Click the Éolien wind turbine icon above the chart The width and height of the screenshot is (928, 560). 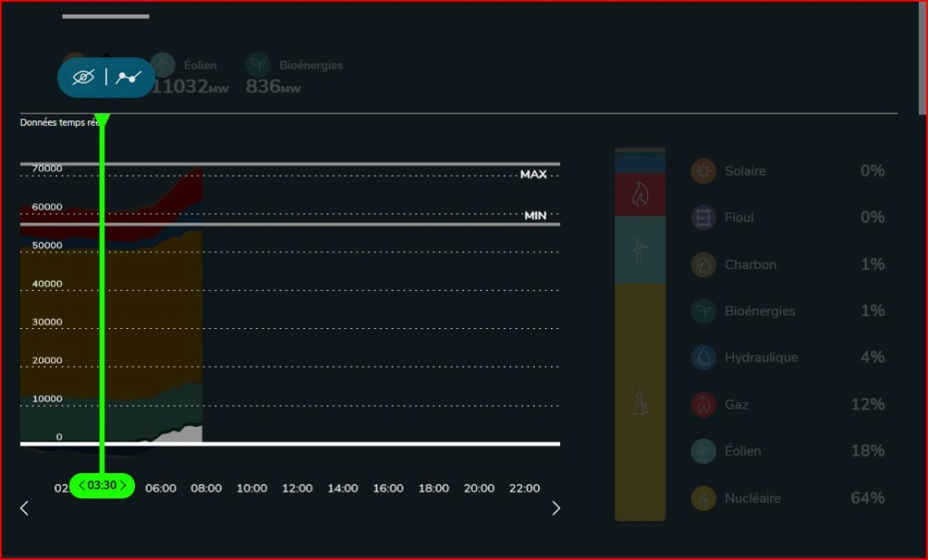tap(163, 64)
